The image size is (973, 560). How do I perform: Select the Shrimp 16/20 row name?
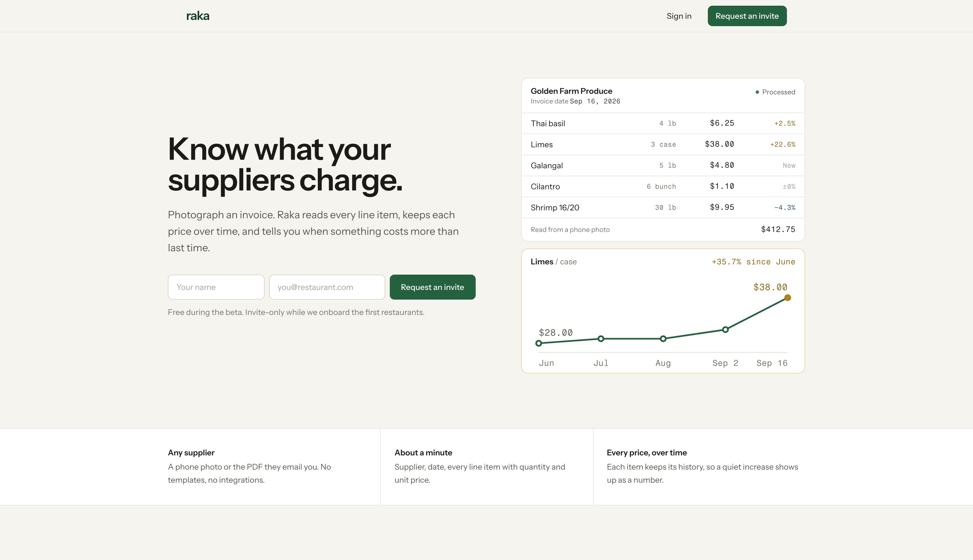click(x=554, y=208)
